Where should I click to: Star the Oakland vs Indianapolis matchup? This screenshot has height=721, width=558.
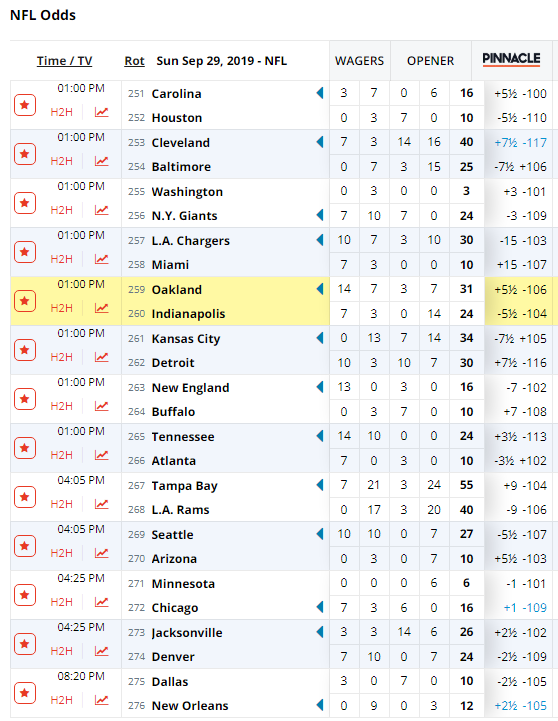click(25, 301)
